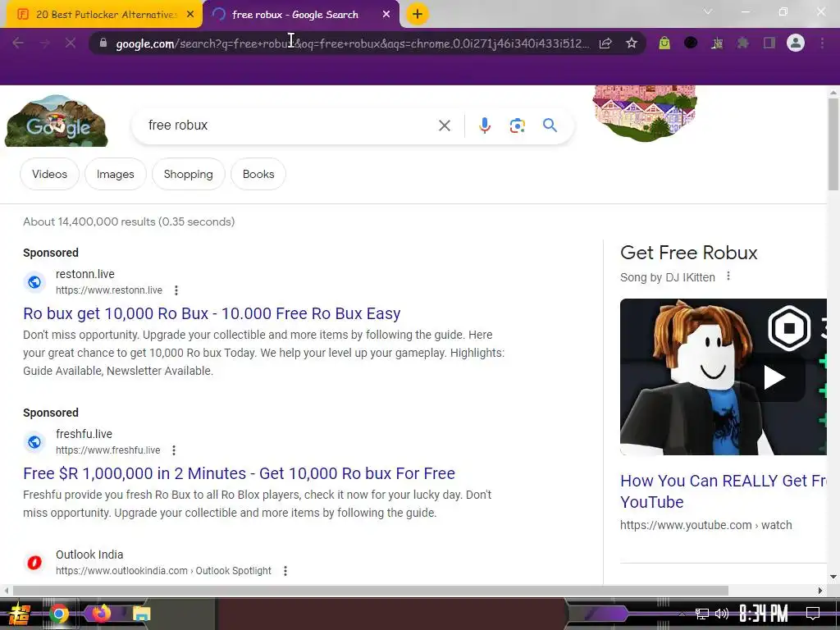Filter results by Videos
Image resolution: width=840 pixels, height=630 pixels.
[x=50, y=174]
